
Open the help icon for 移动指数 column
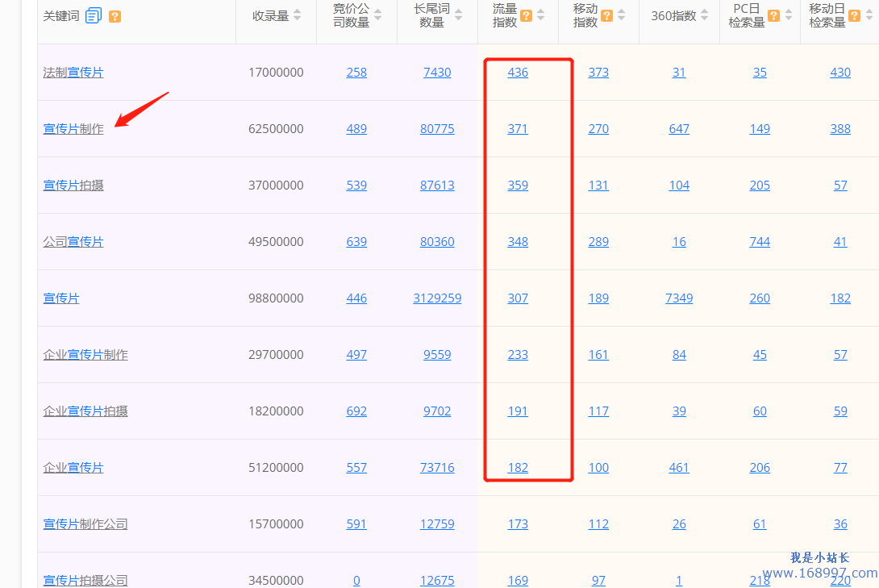(606, 15)
